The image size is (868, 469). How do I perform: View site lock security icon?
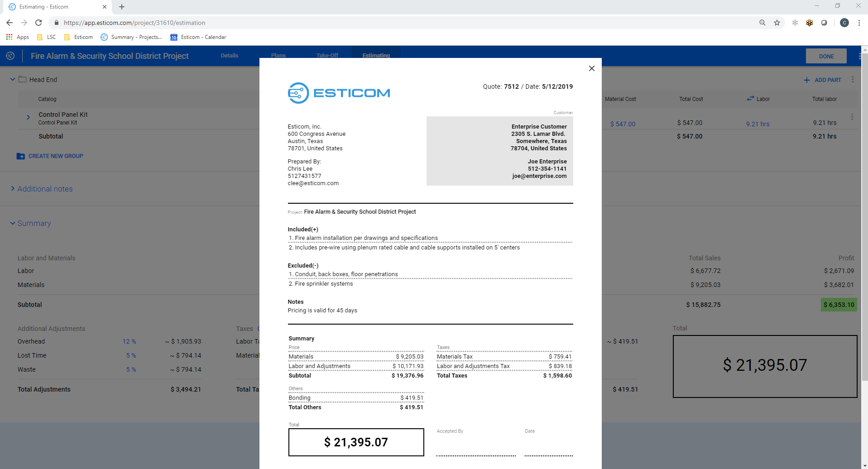click(x=56, y=23)
